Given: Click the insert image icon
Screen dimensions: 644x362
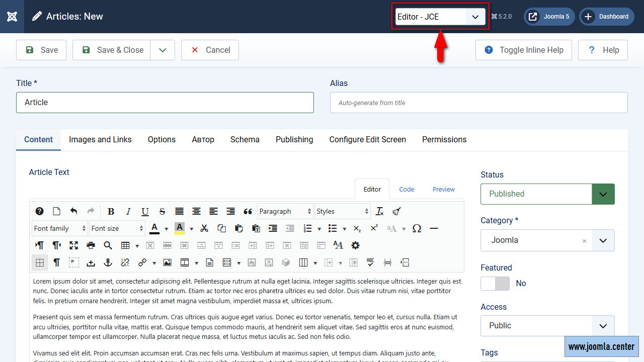Looking at the screenshot, I should tap(168, 262).
